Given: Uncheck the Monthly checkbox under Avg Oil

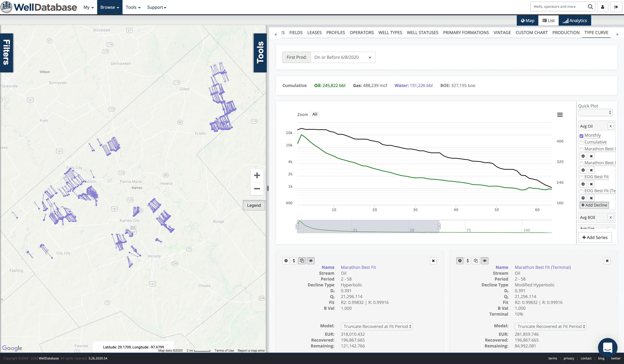Looking at the screenshot, I should tap(581, 136).
